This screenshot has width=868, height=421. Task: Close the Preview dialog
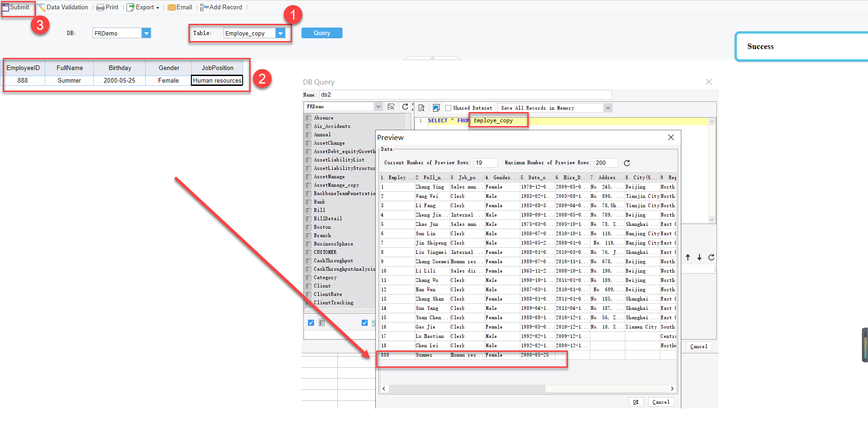click(x=671, y=137)
